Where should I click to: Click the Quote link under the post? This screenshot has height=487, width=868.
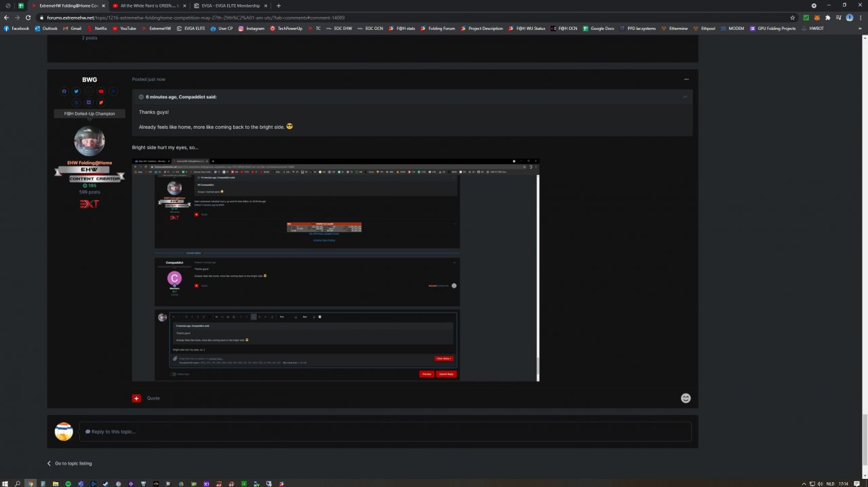tap(153, 398)
